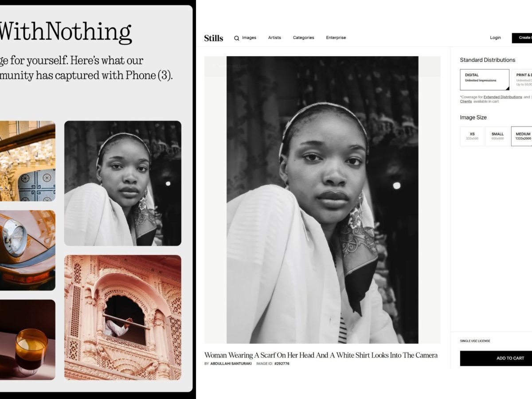Choose the XS image size
This screenshot has height=399, width=532.
[472, 136]
